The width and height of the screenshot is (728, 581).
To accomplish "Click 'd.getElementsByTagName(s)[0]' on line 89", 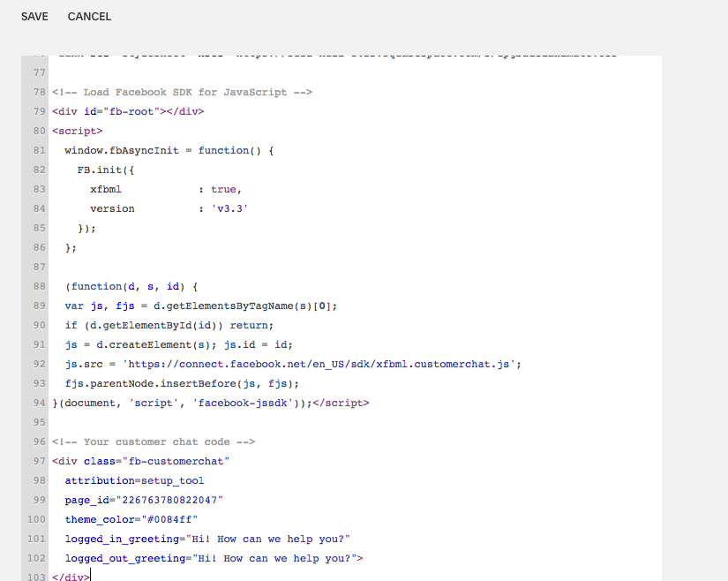I will [242, 306].
